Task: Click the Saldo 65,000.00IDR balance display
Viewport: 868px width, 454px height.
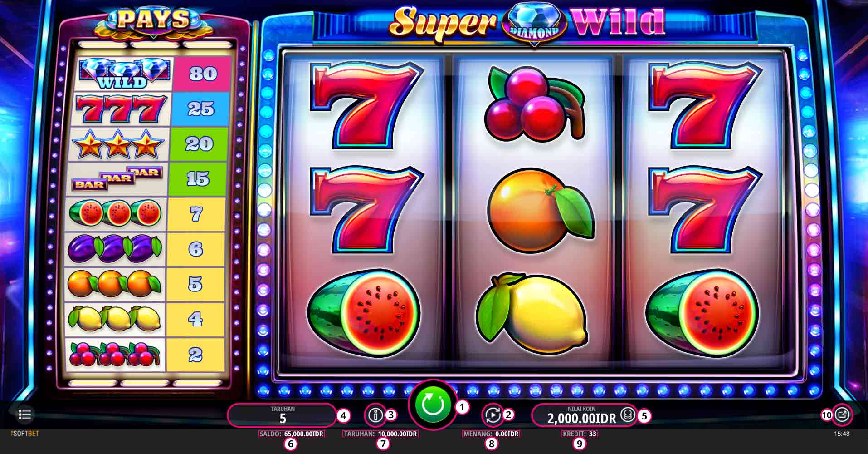Action: (x=292, y=434)
